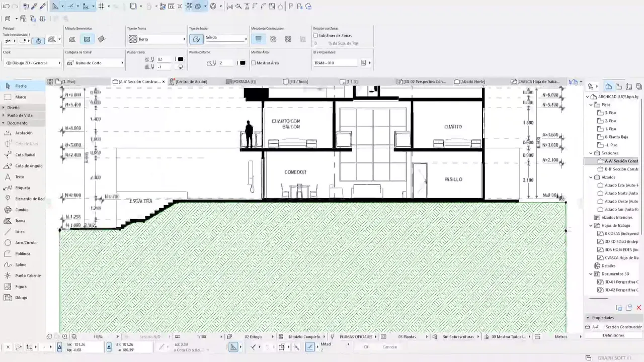The height and width of the screenshot is (362, 644).
Task: Choose the Polilínea tool
Action: click(x=23, y=253)
